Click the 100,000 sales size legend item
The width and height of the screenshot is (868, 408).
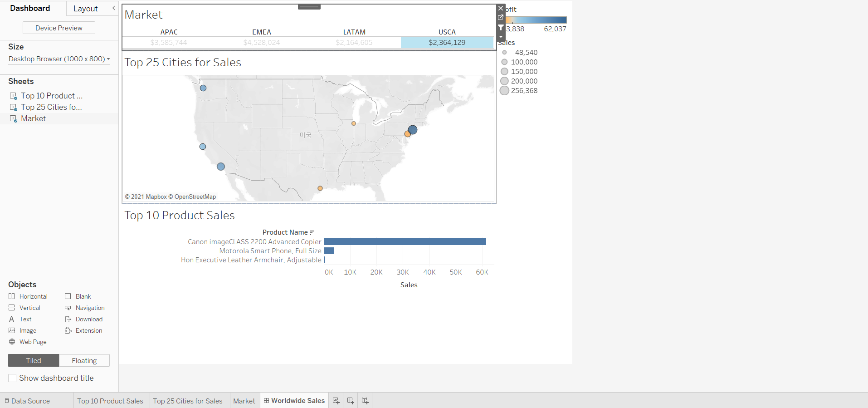click(519, 62)
